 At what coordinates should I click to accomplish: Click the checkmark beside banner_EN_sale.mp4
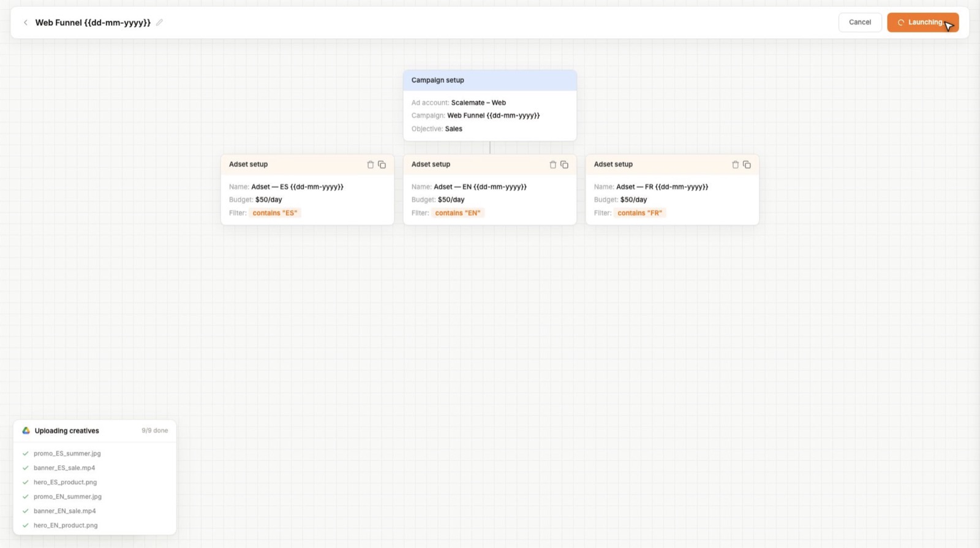26,511
